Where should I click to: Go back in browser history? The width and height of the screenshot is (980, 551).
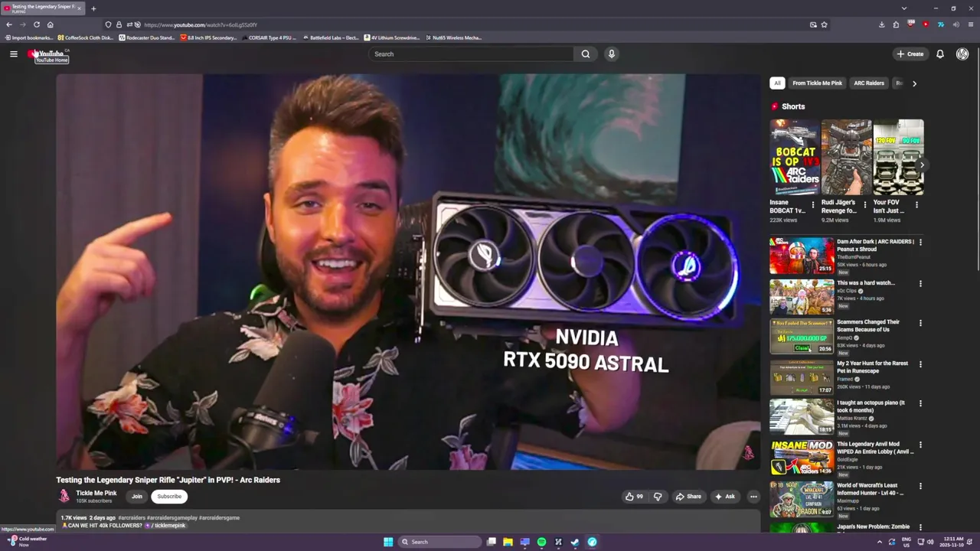[x=9, y=24]
